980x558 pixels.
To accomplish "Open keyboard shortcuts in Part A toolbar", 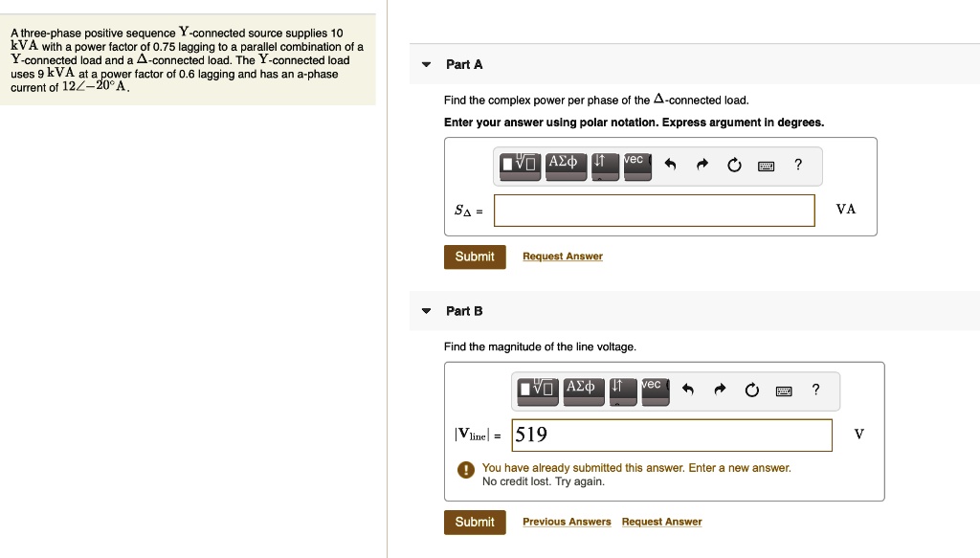I will click(x=766, y=166).
